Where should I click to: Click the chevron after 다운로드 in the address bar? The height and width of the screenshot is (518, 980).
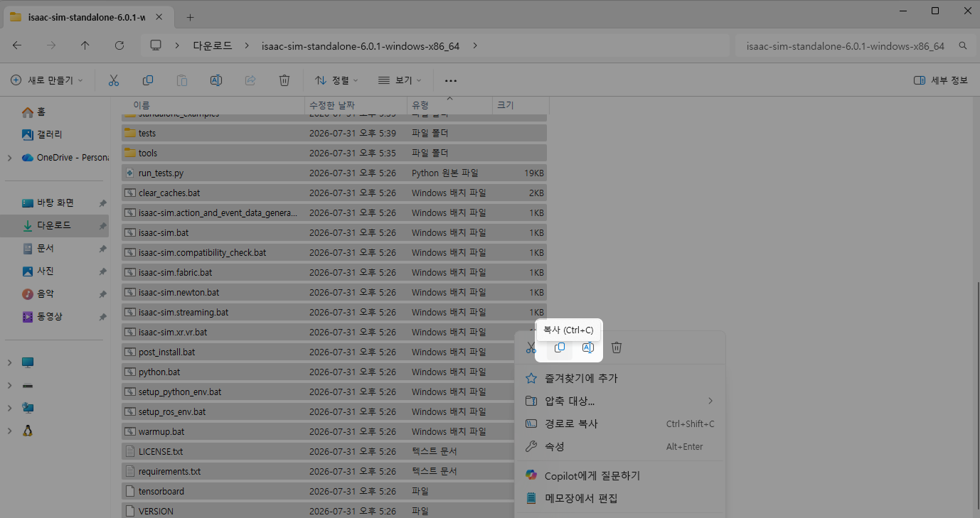(246, 45)
